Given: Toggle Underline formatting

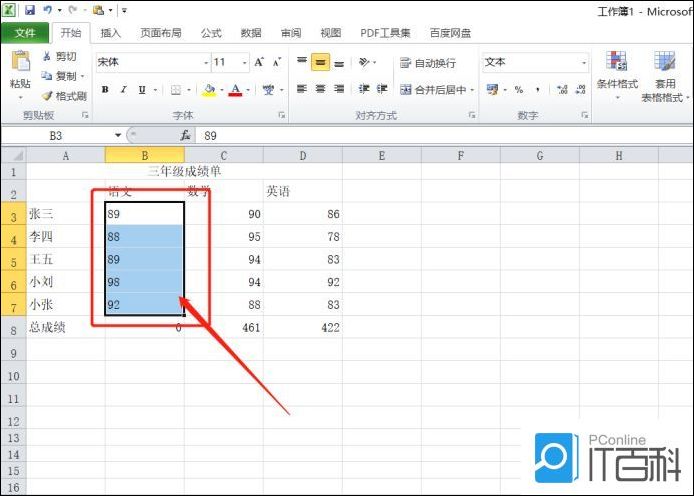Looking at the screenshot, I should click(142, 90).
